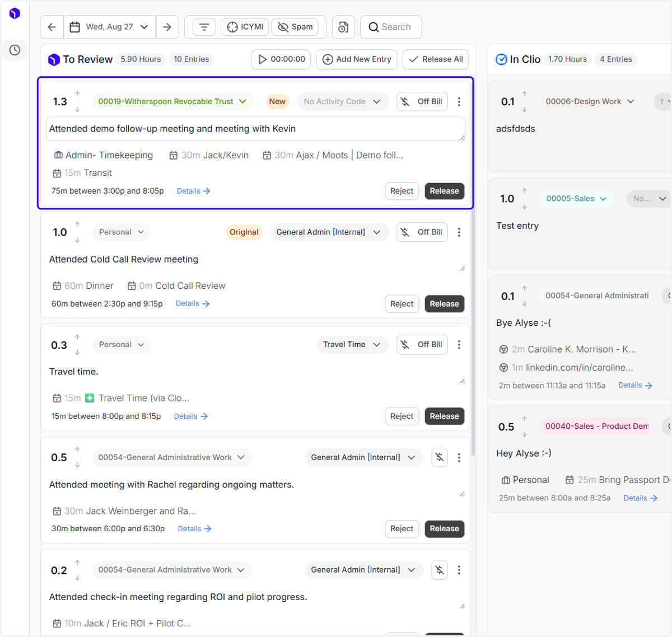The height and width of the screenshot is (637, 672).
Task: Open Personal matter dropdown on 0.3 entry
Action: [x=122, y=345]
